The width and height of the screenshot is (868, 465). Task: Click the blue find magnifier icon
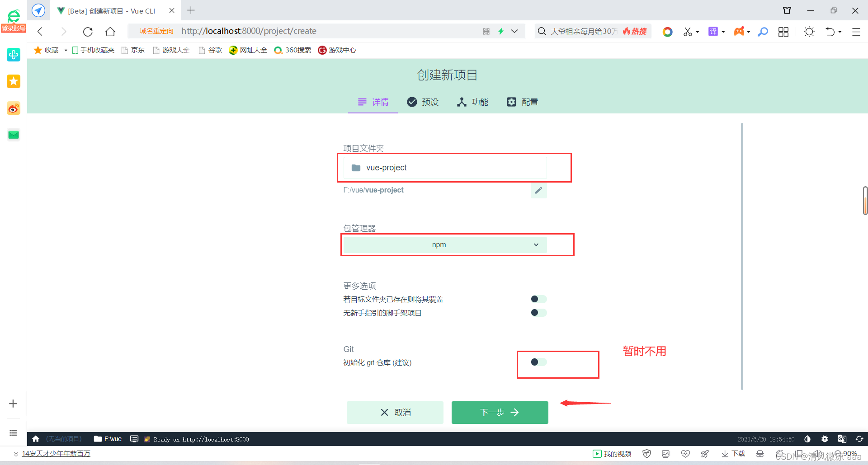[x=763, y=32]
